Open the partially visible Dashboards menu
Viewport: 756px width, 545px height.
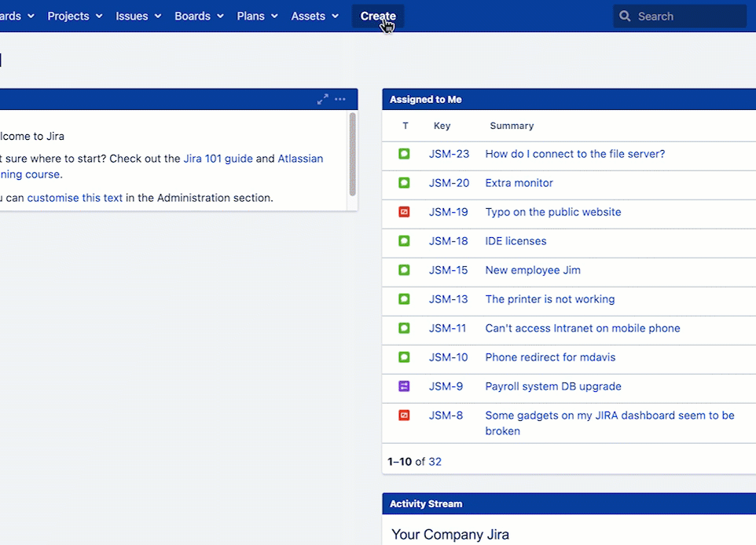17,16
